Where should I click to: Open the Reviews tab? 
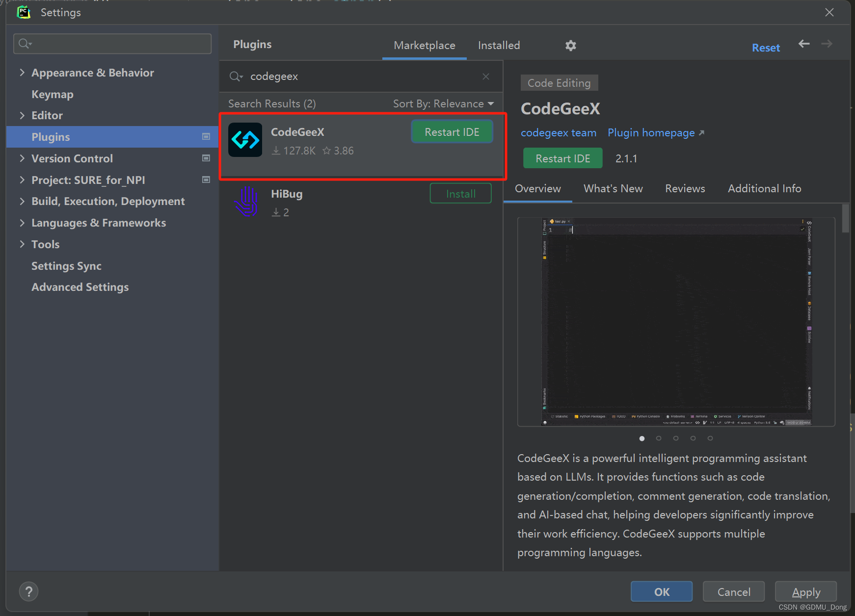pos(685,189)
